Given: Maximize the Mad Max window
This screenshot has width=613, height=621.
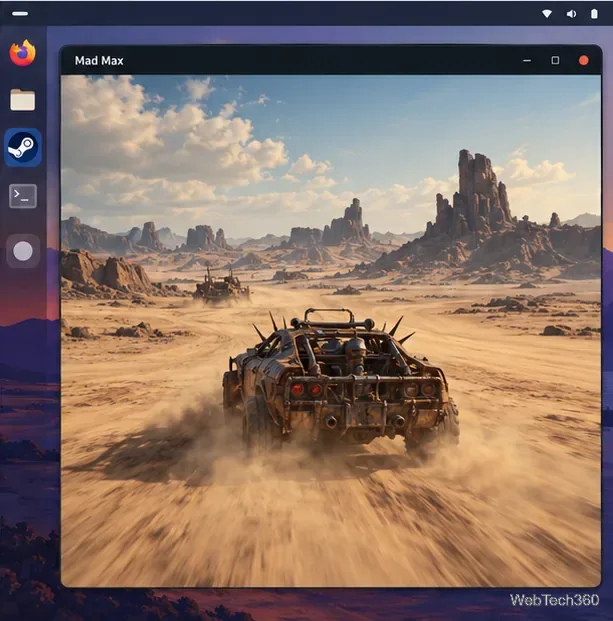Looking at the screenshot, I should tap(555, 60).
